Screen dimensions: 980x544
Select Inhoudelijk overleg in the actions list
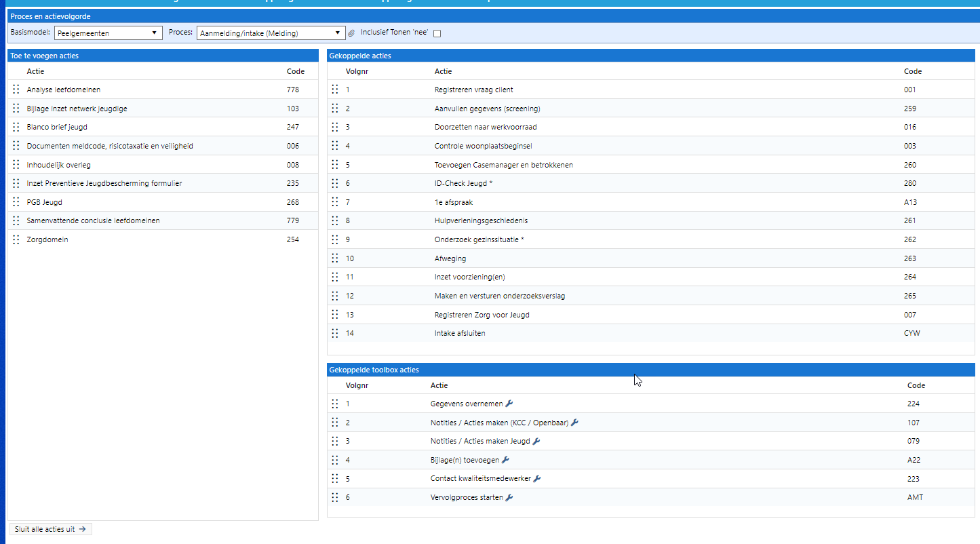59,165
